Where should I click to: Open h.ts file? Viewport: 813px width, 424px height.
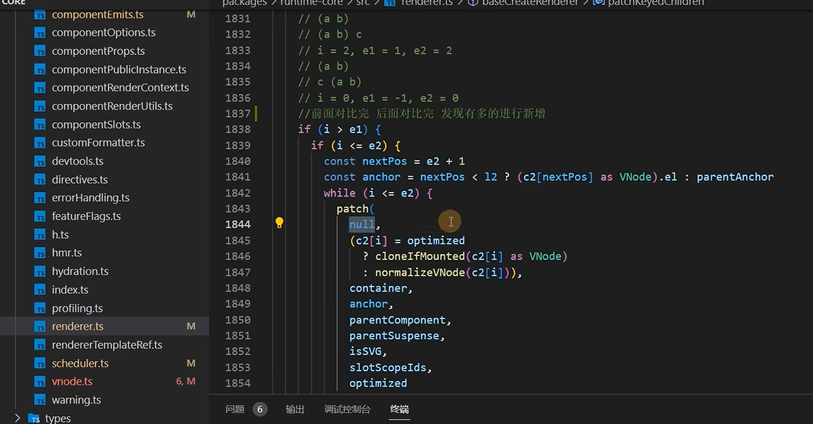(x=60, y=235)
